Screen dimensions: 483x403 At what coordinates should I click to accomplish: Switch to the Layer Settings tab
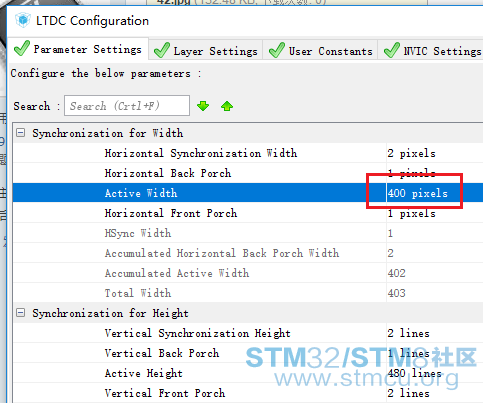(206, 50)
